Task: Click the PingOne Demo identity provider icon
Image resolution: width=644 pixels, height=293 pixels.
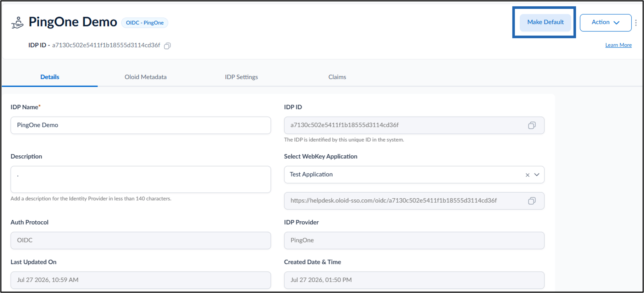Action: 17,22
